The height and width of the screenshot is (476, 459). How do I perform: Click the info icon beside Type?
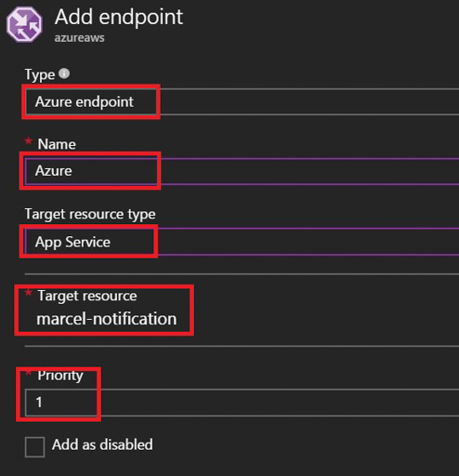(64, 73)
